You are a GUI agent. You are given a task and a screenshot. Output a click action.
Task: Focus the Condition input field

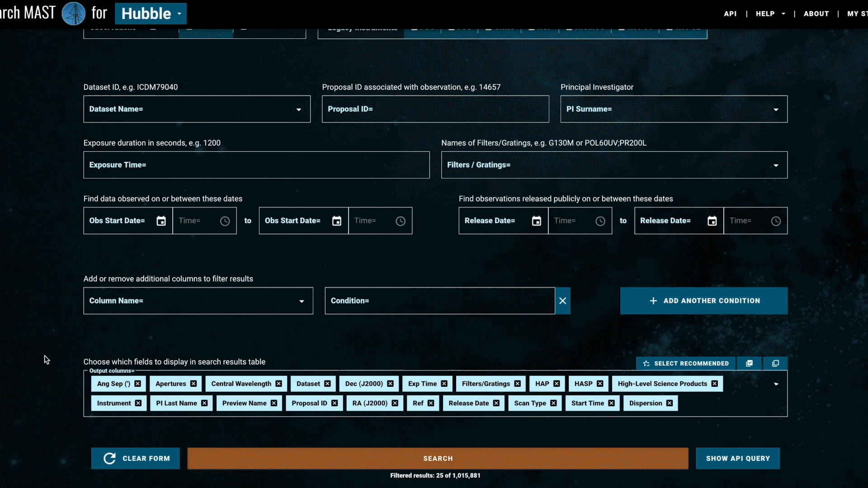tap(440, 301)
